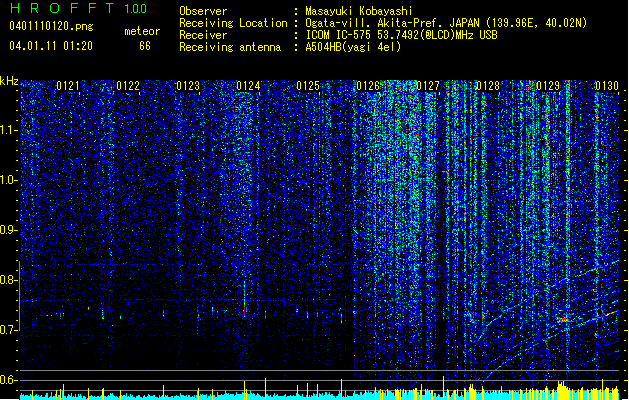Click the 0.7 kHz axis label
The height and width of the screenshot is (400, 629).
coord(9,330)
